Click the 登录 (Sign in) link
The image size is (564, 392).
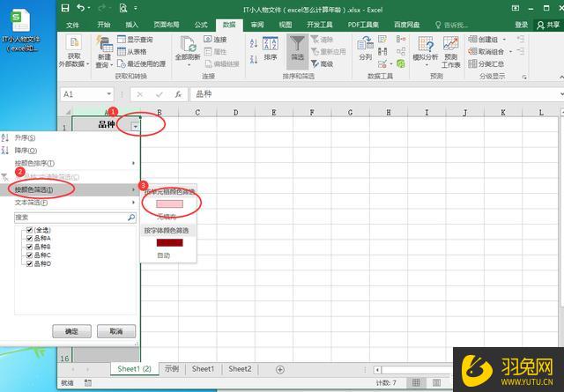[521, 25]
